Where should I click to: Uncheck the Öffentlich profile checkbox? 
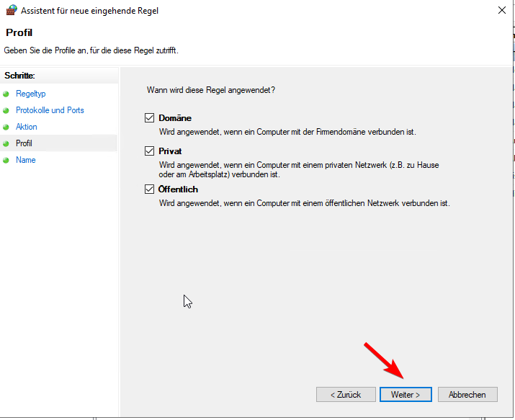(149, 189)
